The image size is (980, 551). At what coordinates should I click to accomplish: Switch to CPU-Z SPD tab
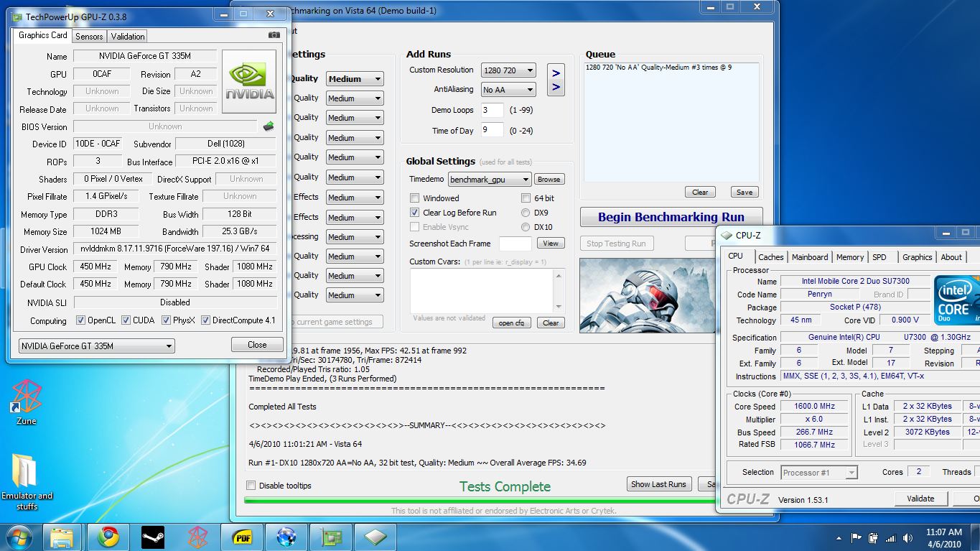879,257
